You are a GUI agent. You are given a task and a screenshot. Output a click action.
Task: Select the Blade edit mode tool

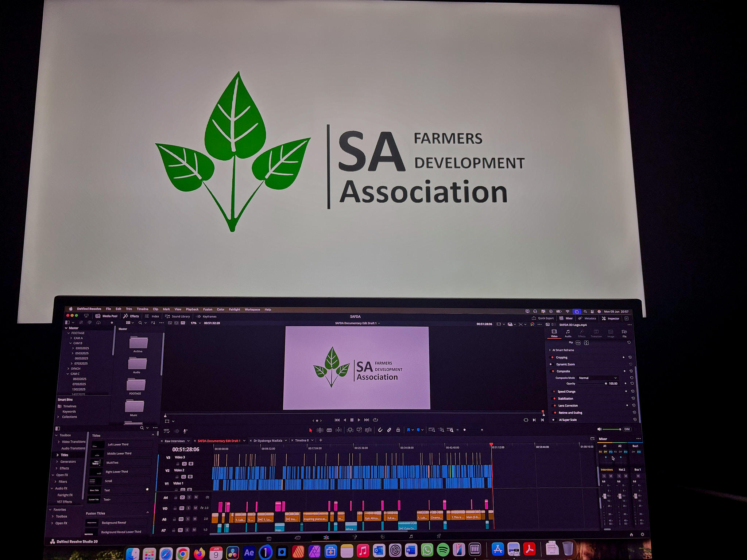click(x=329, y=430)
